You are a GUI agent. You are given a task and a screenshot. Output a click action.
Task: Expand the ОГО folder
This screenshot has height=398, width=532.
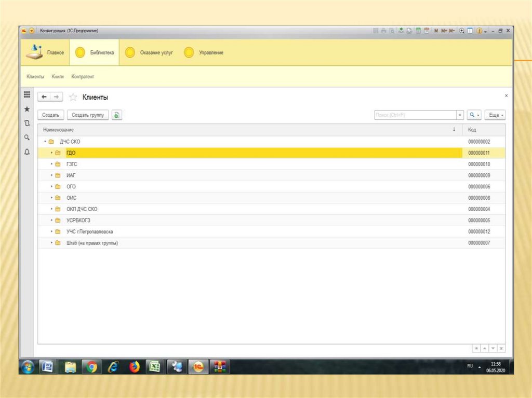(x=51, y=186)
